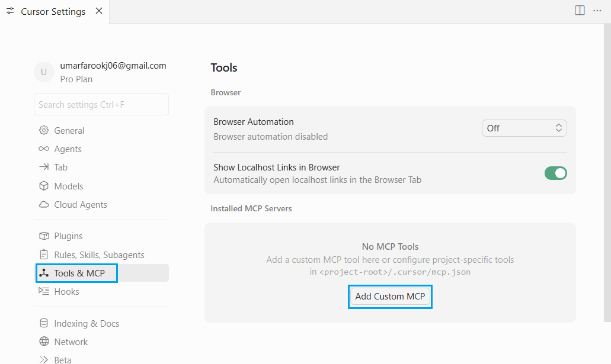Click the user avatar circle

pyautogui.click(x=44, y=72)
